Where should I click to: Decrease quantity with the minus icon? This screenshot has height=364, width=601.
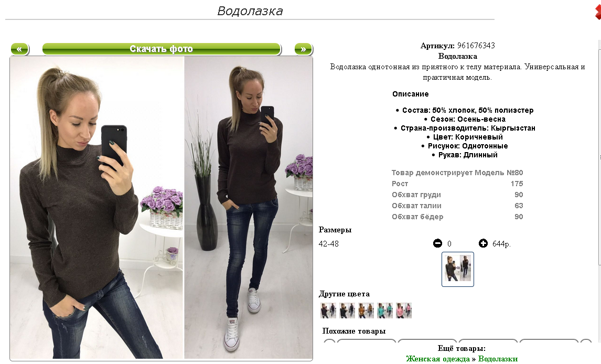point(437,243)
